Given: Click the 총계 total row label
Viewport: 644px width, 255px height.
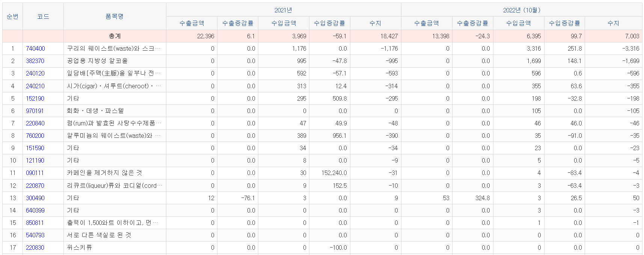Looking at the screenshot, I should tap(115, 36).
